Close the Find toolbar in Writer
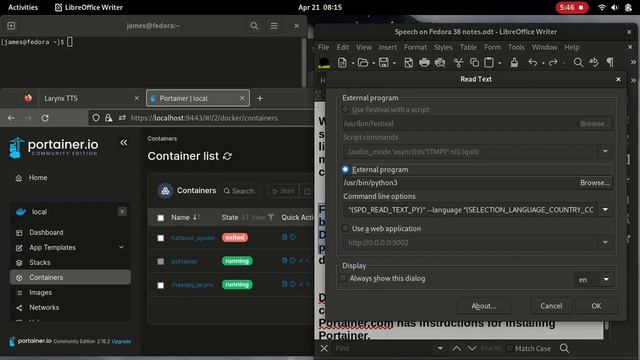The height and width of the screenshot is (360, 640). click(x=324, y=348)
